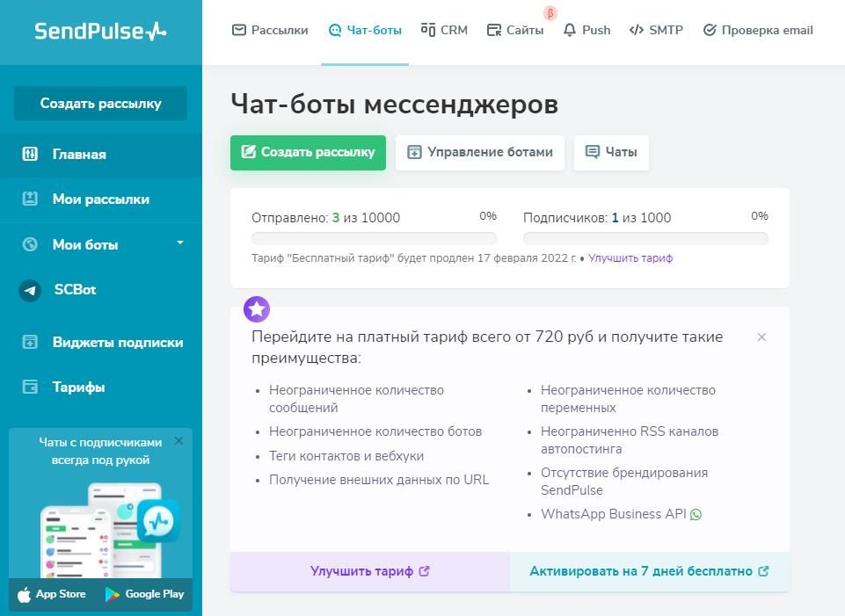
Task: Click the Проверка email checkmark icon
Action: click(710, 30)
